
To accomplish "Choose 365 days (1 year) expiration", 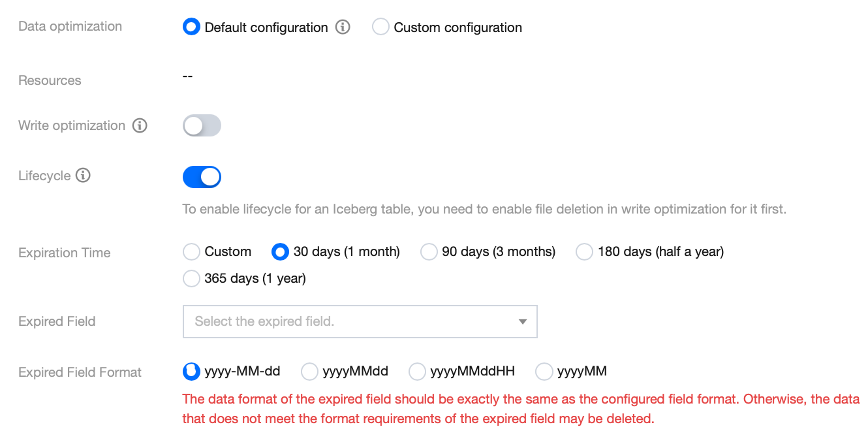I will 191,279.
